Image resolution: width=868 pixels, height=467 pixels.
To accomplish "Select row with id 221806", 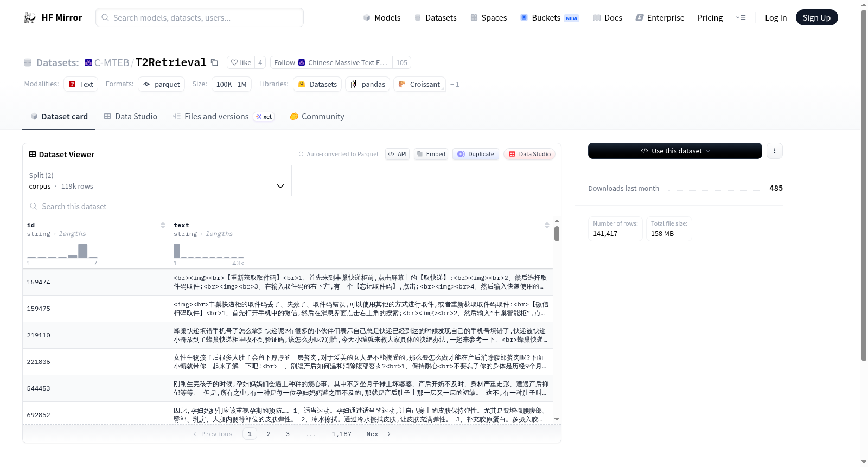I will pos(288,362).
